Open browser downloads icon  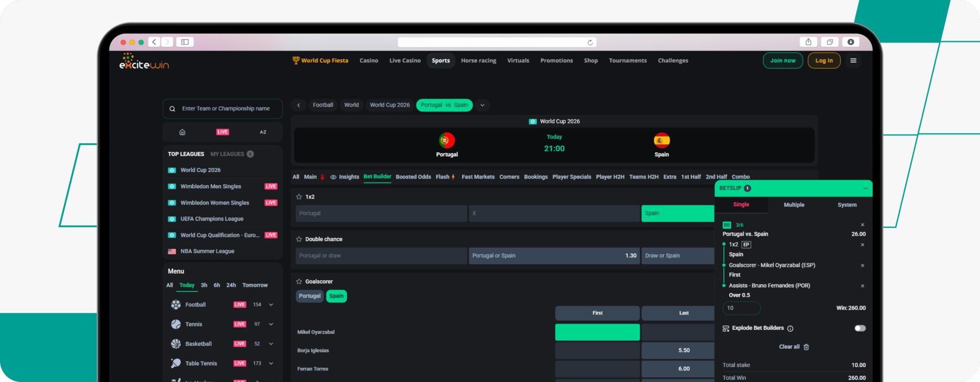coord(850,42)
